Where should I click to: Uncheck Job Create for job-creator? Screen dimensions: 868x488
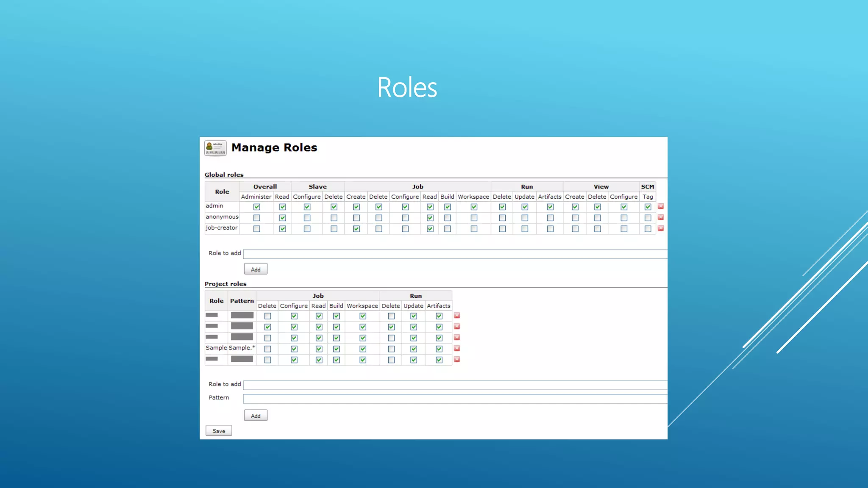(x=356, y=229)
